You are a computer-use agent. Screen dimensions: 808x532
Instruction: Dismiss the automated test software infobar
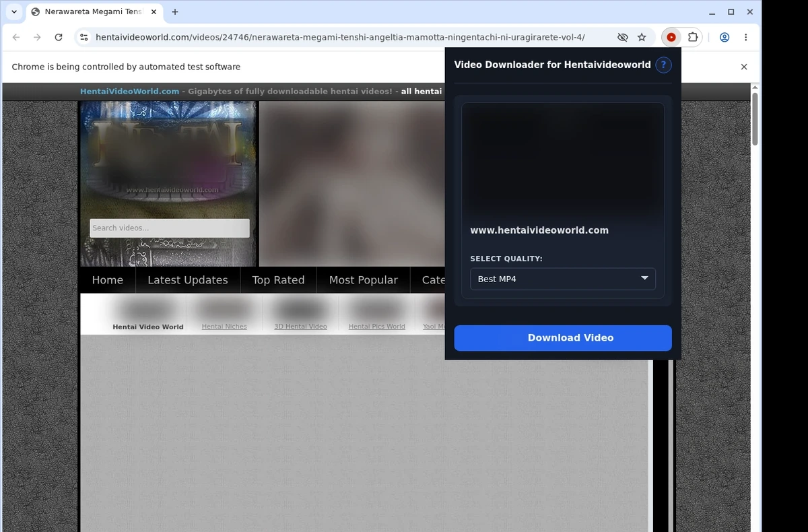744,67
